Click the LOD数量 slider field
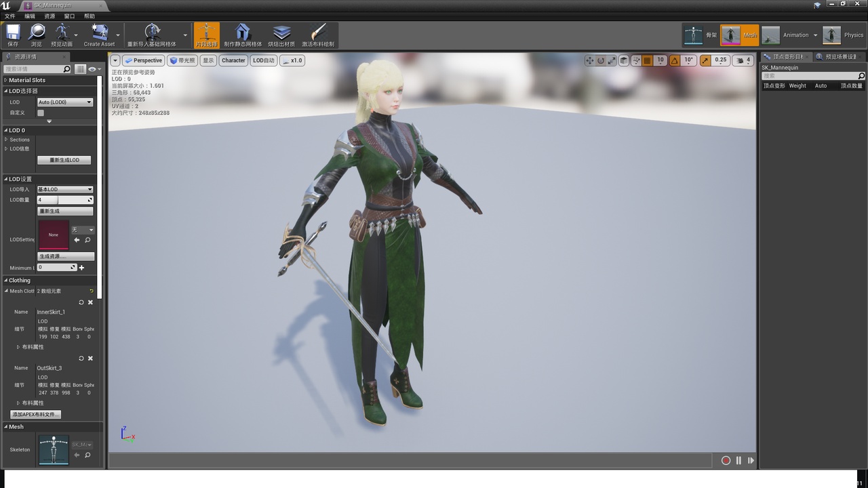The width and height of the screenshot is (868, 488). [64, 200]
